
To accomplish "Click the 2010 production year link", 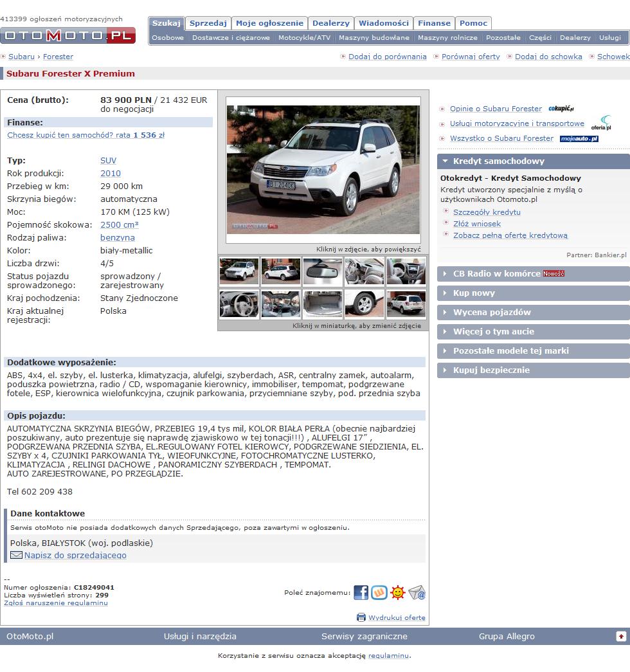I will coord(111,174).
